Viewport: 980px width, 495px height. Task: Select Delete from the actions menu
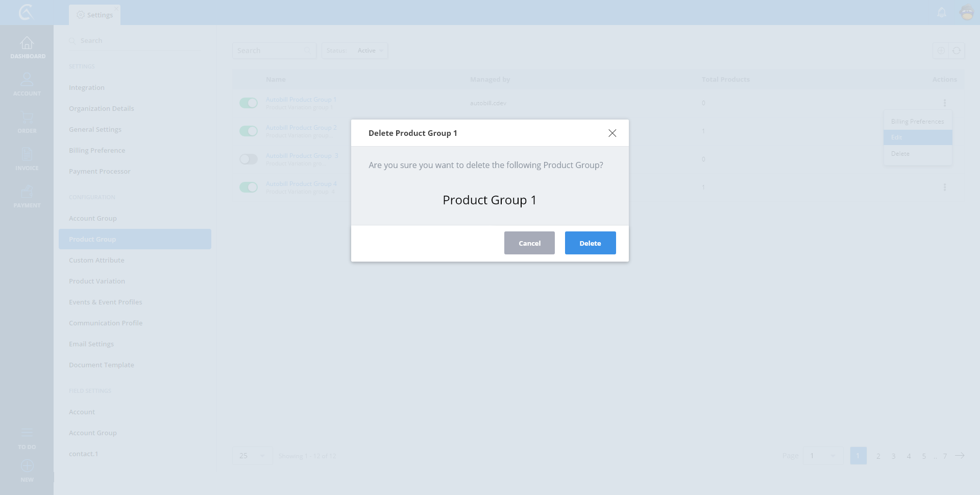(x=900, y=154)
